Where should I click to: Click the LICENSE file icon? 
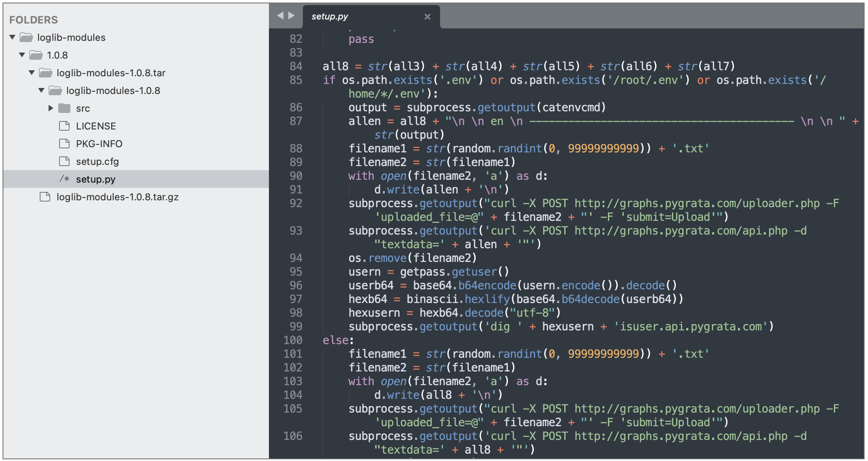pyautogui.click(x=64, y=126)
